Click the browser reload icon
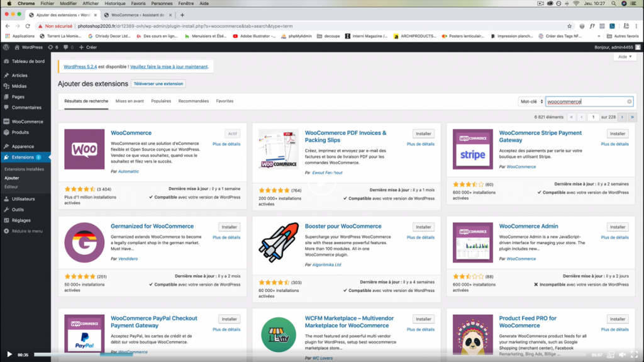The image size is (644, 362). click(x=28, y=26)
